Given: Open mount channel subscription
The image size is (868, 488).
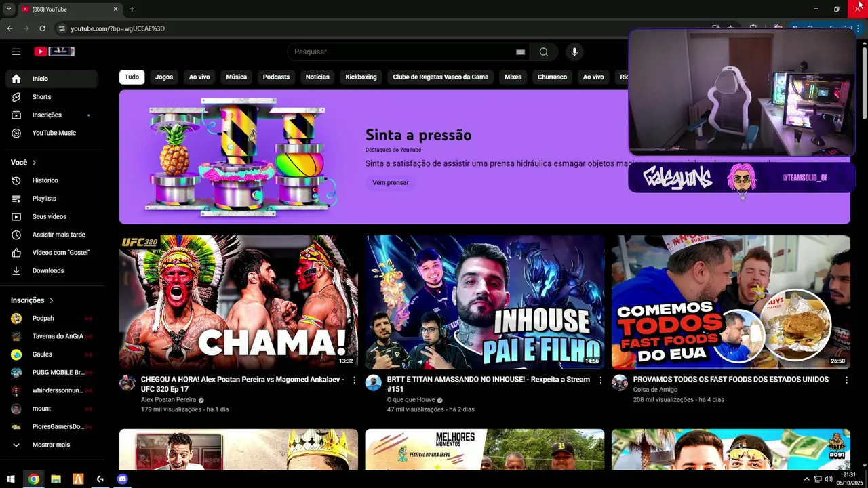Looking at the screenshot, I should pyautogui.click(x=52, y=409).
